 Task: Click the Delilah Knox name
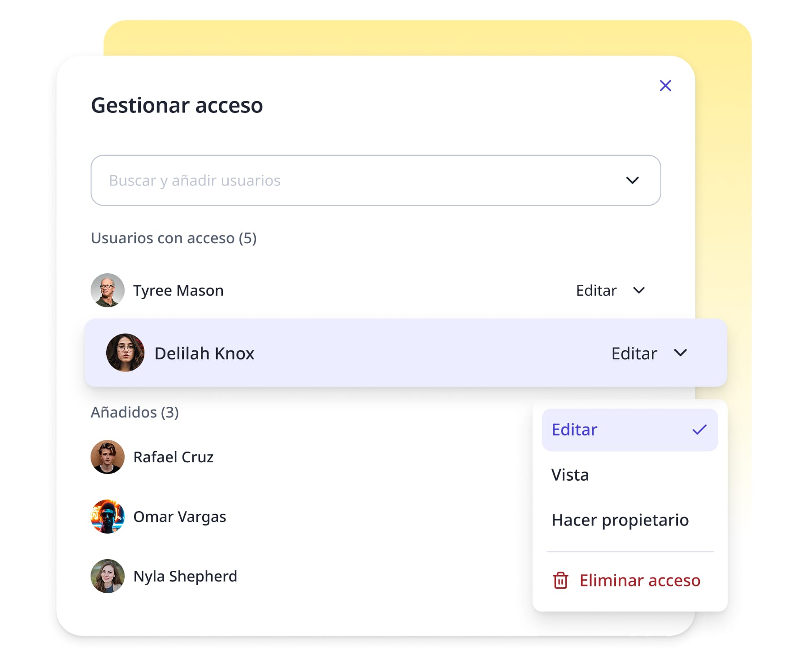204,353
